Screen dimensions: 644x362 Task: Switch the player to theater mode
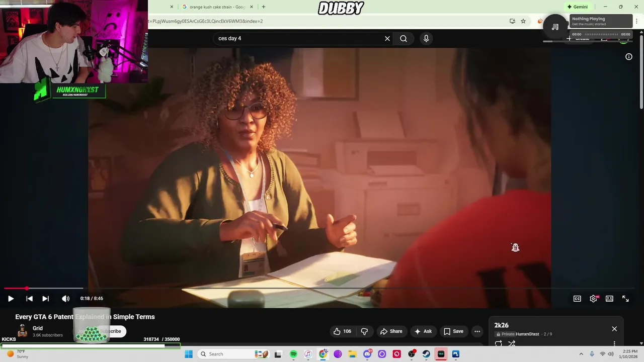point(609,299)
